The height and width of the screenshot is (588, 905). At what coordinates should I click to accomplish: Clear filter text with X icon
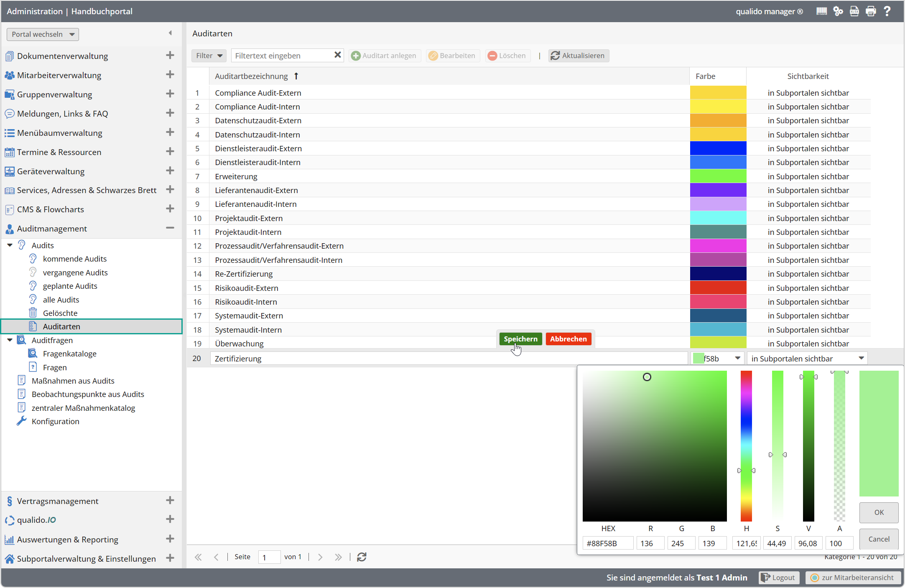tap(337, 55)
